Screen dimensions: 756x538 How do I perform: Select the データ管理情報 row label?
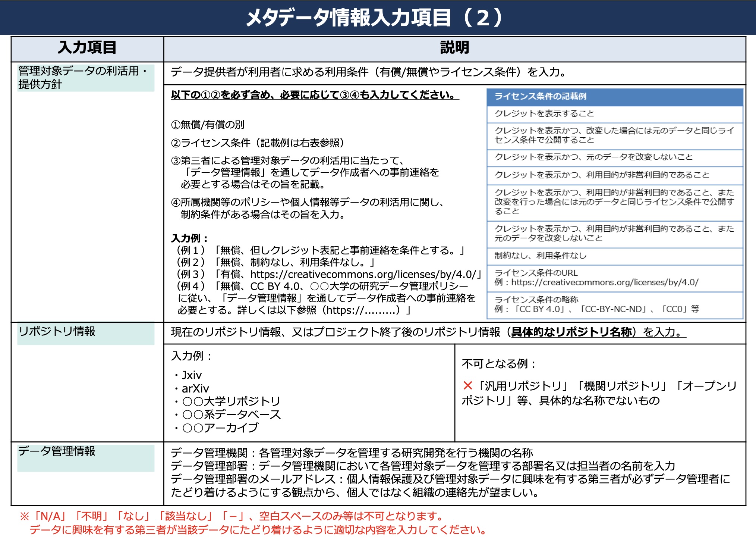pyautogui.click(x=57, y=451)
